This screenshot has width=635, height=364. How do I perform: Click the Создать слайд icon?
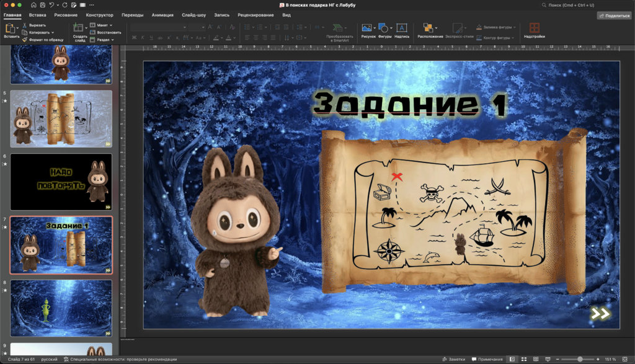click(78, 28)
